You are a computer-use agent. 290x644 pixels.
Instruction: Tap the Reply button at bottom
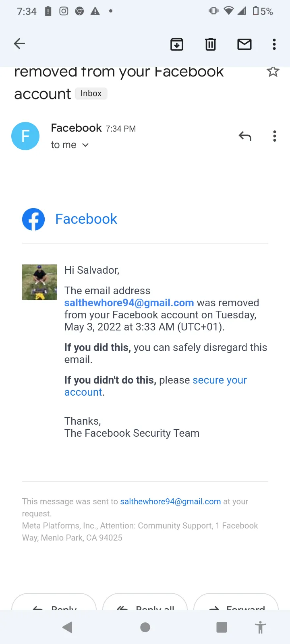coord(54,602)
